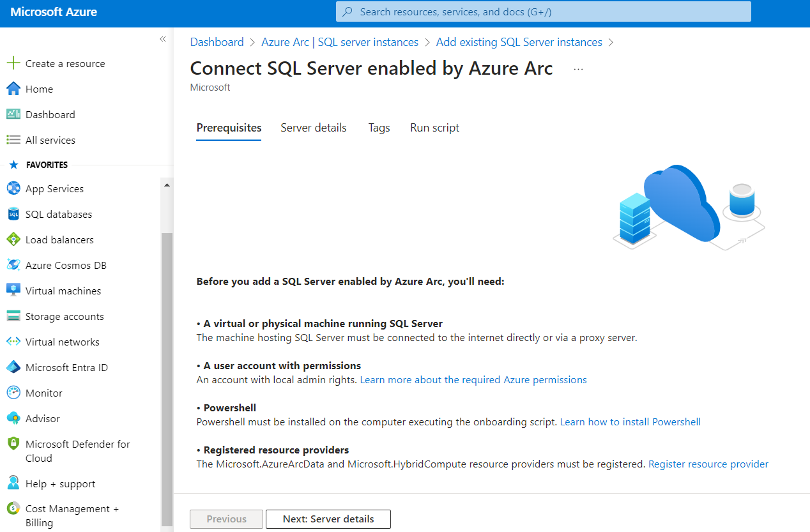Open Learn how to install Powershell link
The image size is (810, 532).
[x=630, y=422]
